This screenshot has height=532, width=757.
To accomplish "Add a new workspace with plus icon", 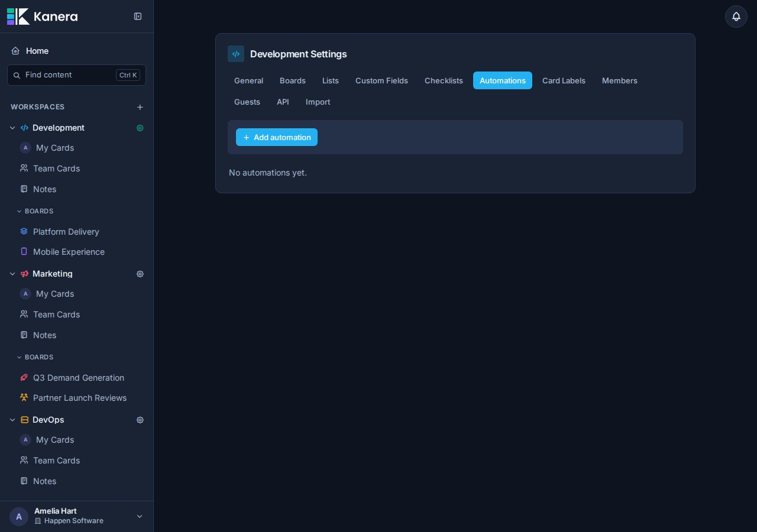I will (x=140, y=107).
